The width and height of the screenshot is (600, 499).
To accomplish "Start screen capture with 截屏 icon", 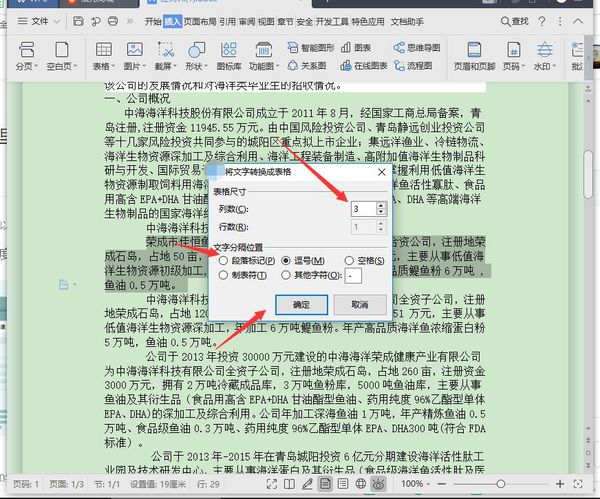I will [165, 56].
